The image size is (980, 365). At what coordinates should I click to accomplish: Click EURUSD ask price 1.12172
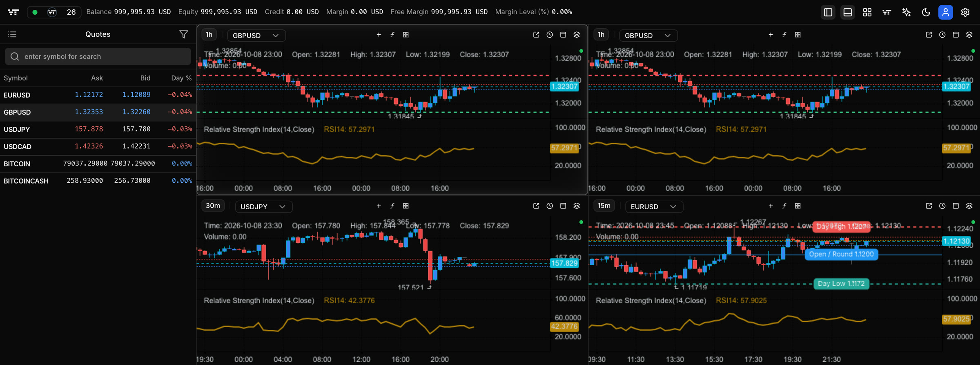click(89, 95)
